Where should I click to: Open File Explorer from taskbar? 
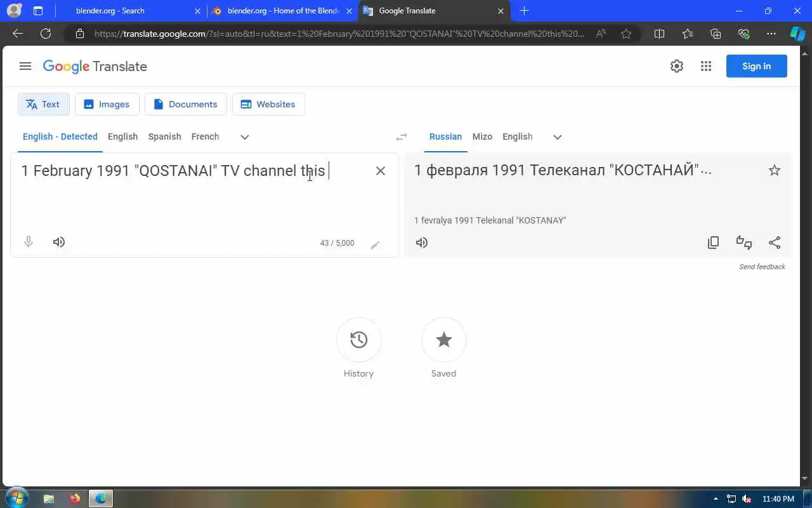(49, 498)
